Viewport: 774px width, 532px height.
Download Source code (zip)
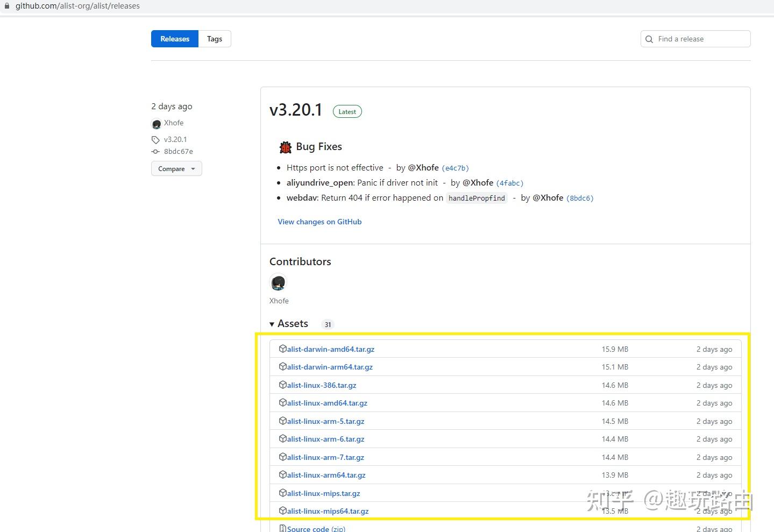tap(316, 529)
